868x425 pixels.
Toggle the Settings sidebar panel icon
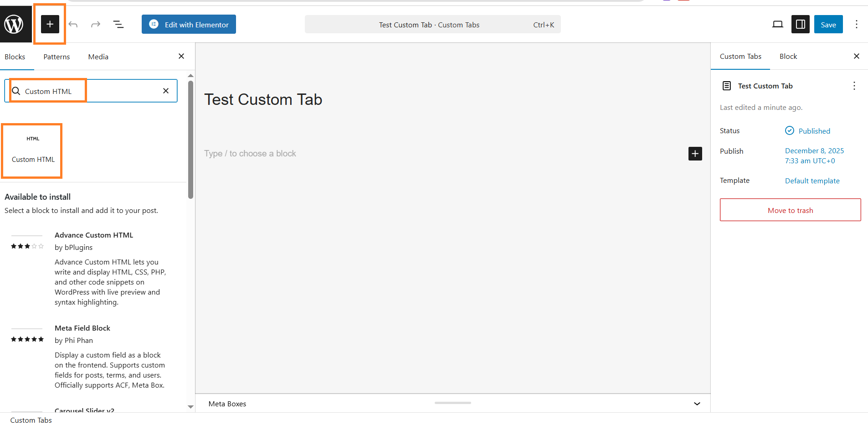800,24
